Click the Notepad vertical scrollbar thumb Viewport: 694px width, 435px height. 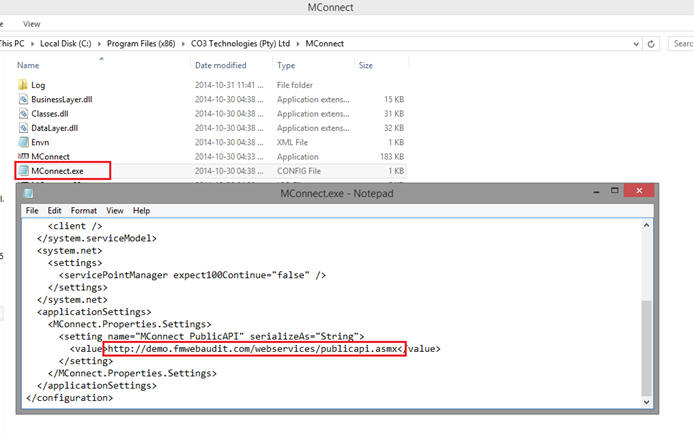646,348
